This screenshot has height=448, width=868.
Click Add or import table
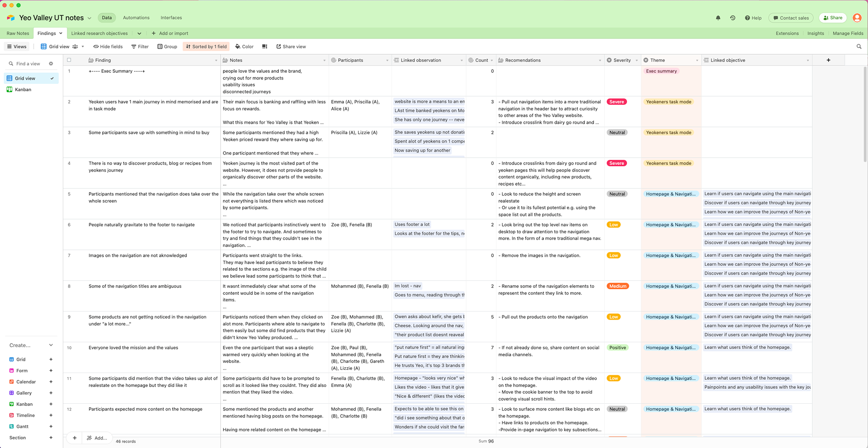(x=170, y=33)
